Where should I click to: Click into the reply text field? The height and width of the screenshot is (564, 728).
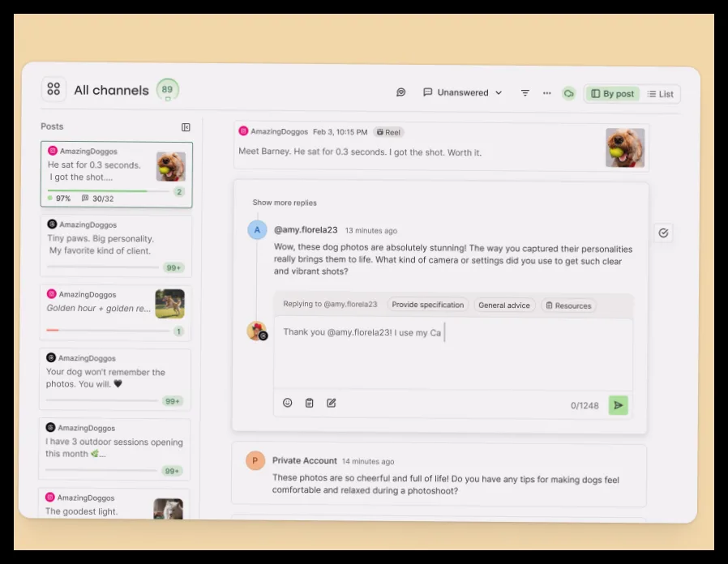tap(453, 352)
